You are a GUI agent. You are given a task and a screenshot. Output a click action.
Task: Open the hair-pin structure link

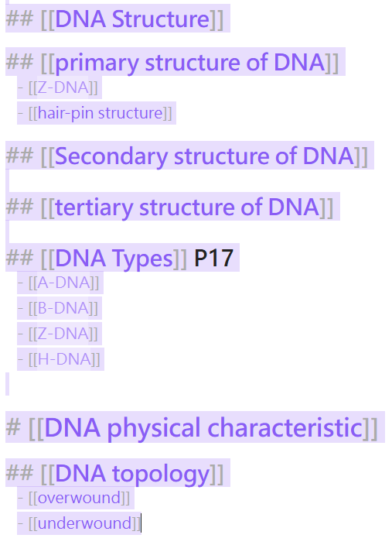coord(101,113)
